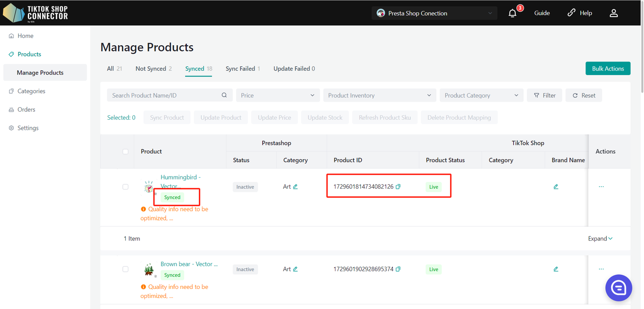Click the Live status in Brown bear row
This screenshot has width=644, height=309.
434,269
